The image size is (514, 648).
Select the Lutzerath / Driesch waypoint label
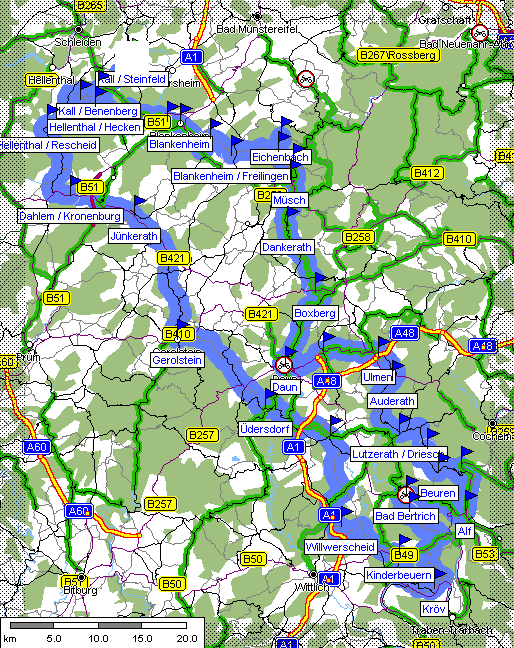point(398,454)
